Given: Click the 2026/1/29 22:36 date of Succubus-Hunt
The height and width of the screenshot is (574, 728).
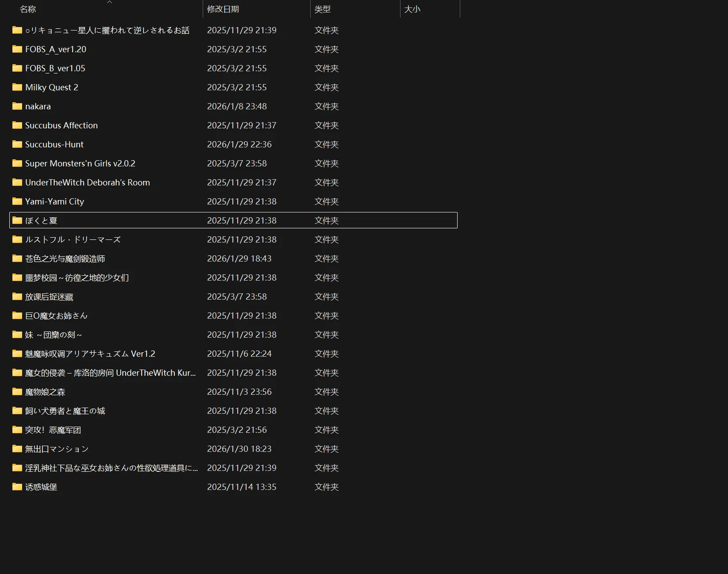Looking at the screenshot, I should point(239,144).
